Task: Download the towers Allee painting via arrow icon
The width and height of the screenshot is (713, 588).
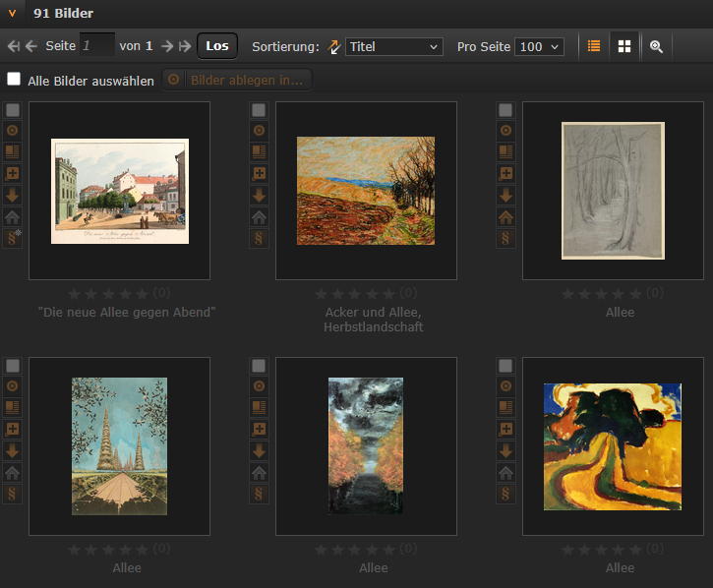Action: 12,450
